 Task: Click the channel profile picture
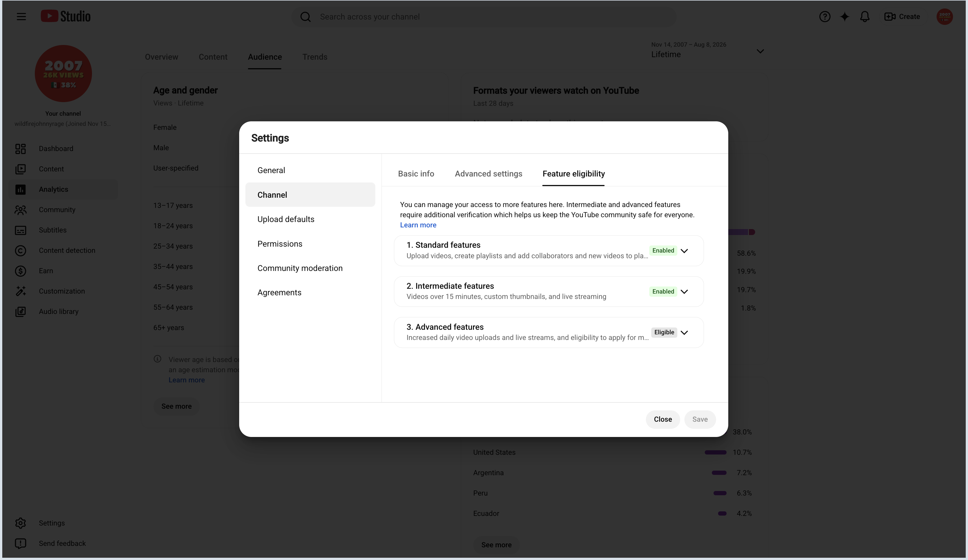coord(63,74)
